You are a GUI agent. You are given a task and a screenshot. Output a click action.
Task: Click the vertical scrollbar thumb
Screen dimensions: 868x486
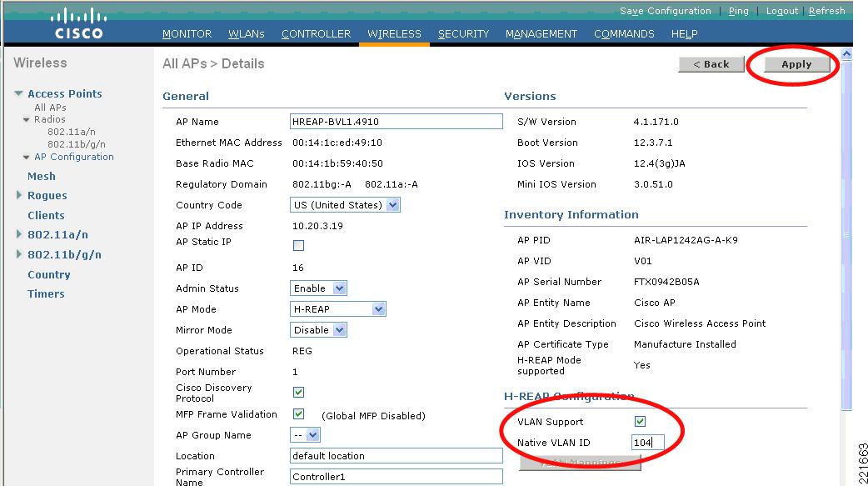tap(846, 234)
